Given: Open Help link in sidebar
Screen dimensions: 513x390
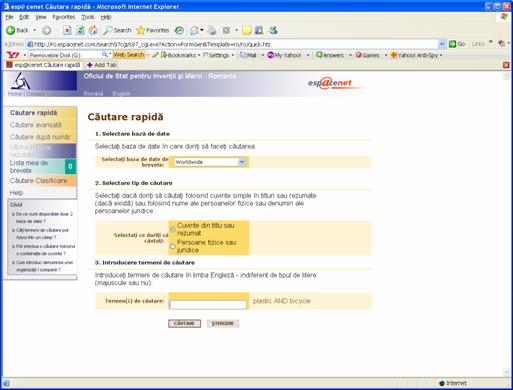Looking at the screenshot, I should (x=16, y=193).
